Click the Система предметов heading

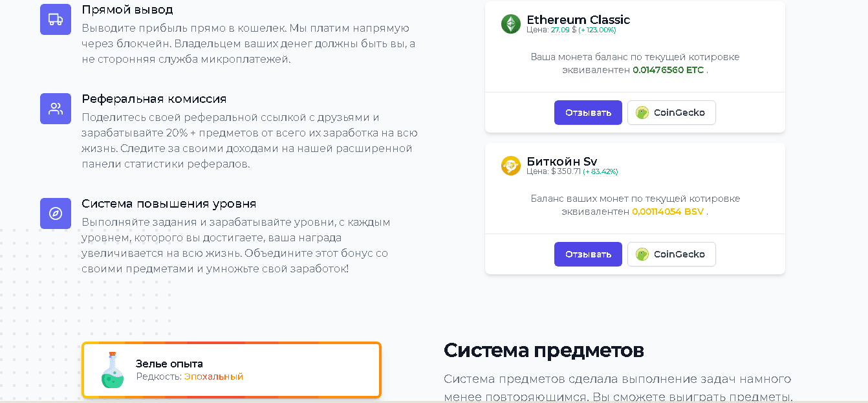[544, 350]
